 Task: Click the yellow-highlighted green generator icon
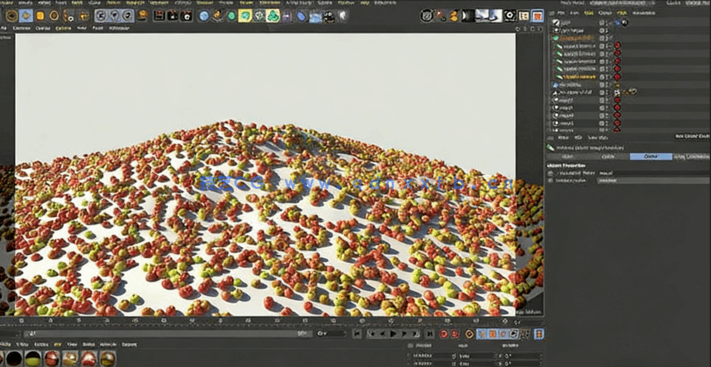pos(245,16)
